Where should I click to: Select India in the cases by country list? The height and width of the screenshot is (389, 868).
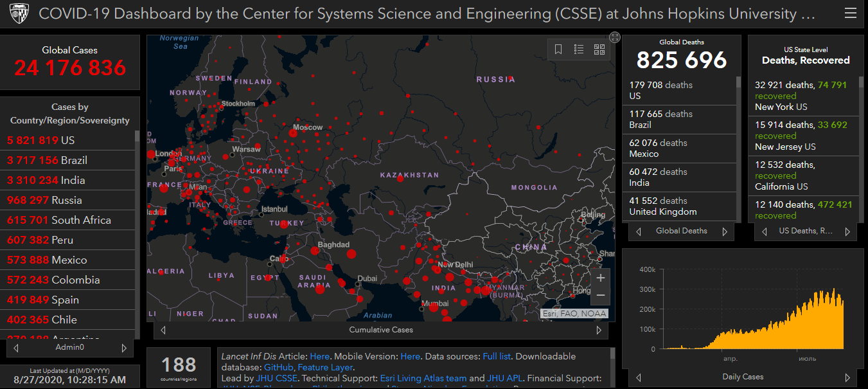(x=46, y=181)
